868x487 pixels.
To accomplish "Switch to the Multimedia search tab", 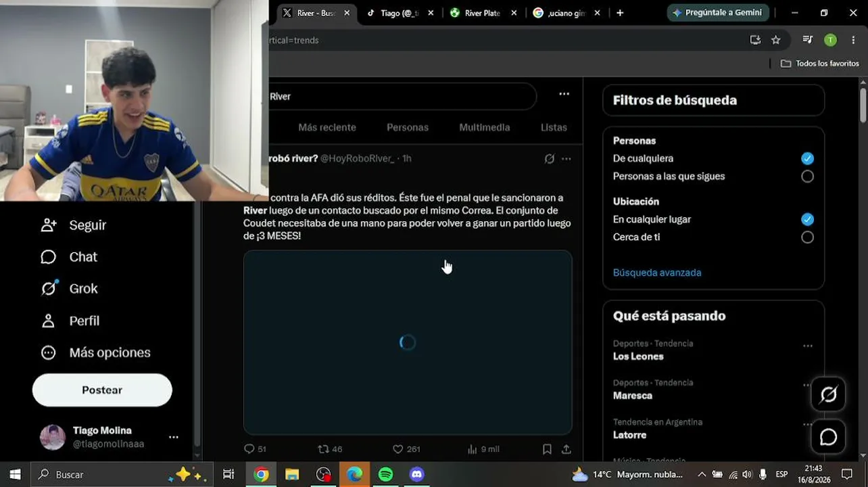I will 485,127.
